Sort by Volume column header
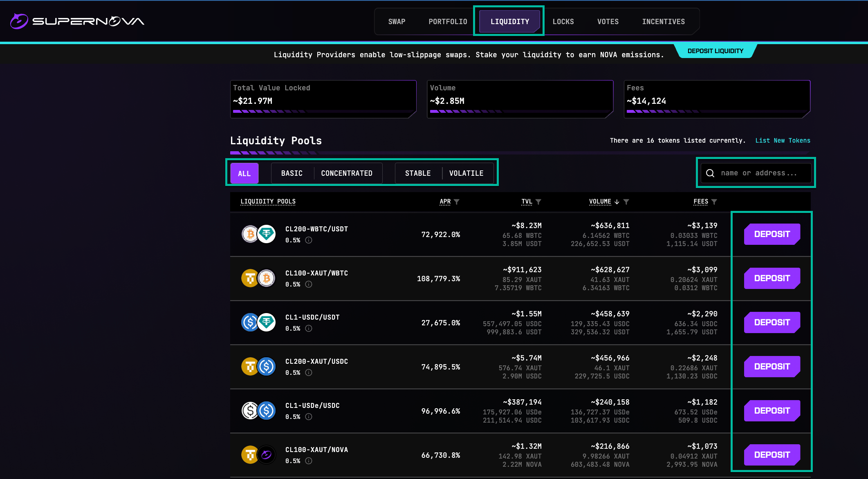 [600, 201]
